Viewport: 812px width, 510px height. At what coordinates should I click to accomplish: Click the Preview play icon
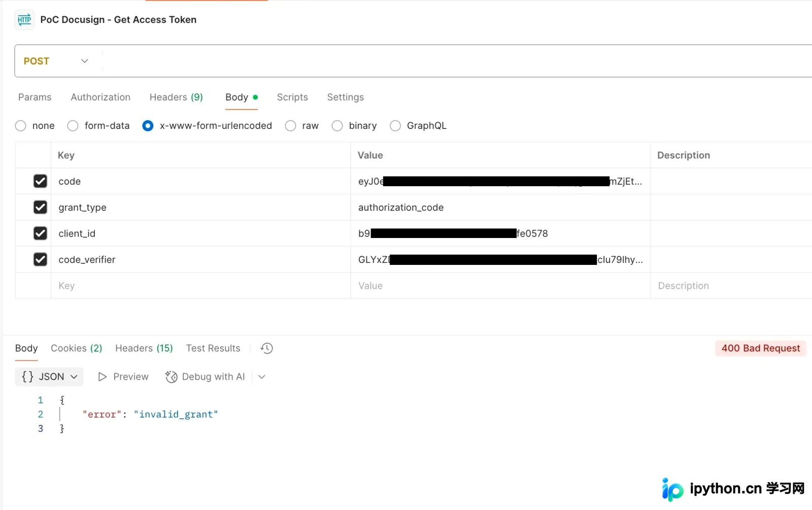point(103,377)
